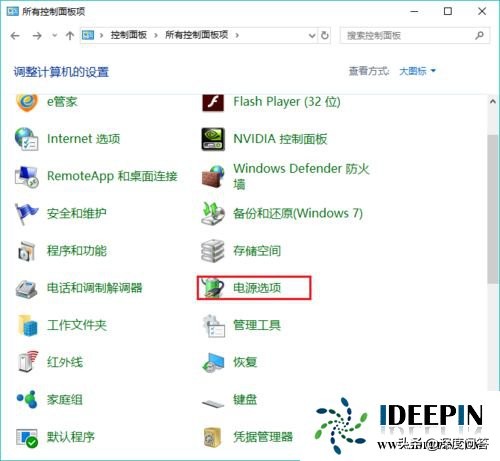Open the 键盘 link
Viewport: 500px width, 461px height.
(x=245, y=399)
